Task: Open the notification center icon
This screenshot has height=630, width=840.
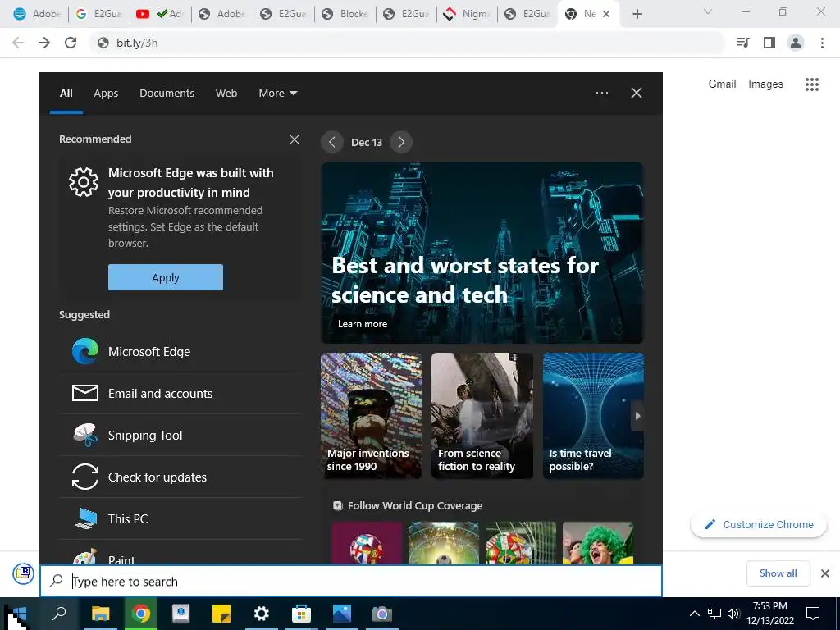Action: (813, 614)
